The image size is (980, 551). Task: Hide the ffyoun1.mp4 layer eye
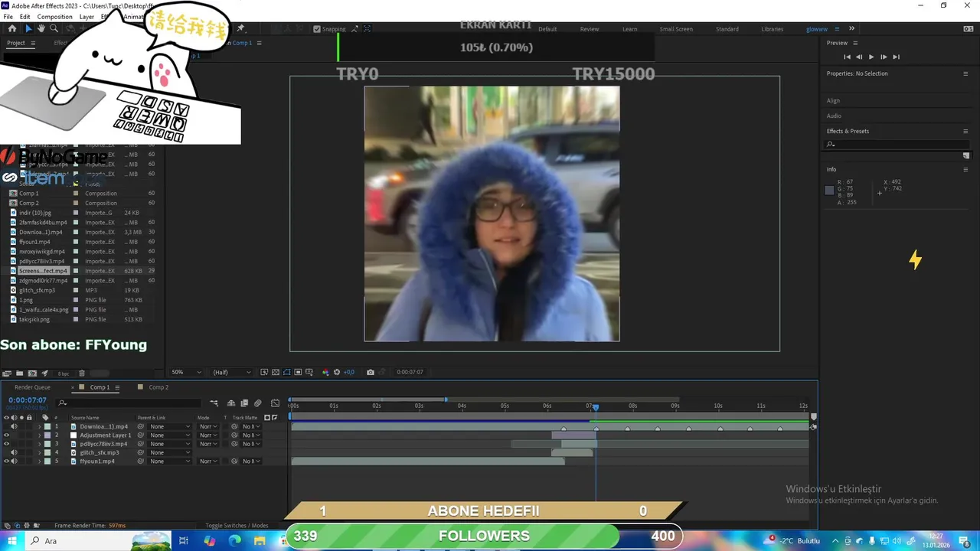[6, 461]
